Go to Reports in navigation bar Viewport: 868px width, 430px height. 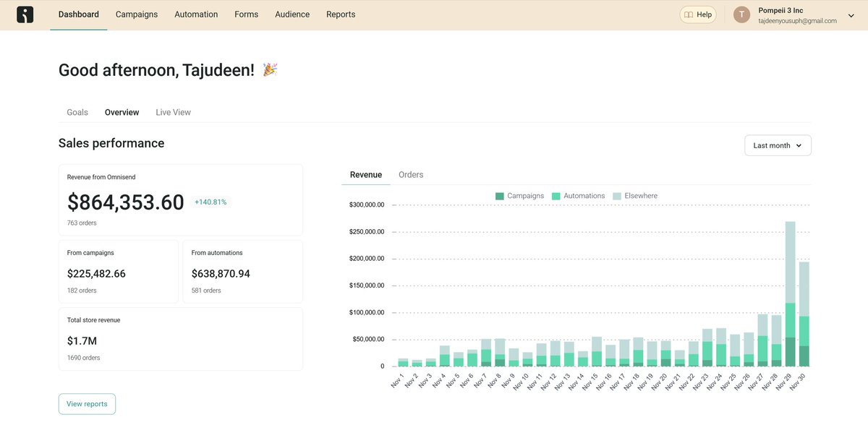tap(341, 14)
